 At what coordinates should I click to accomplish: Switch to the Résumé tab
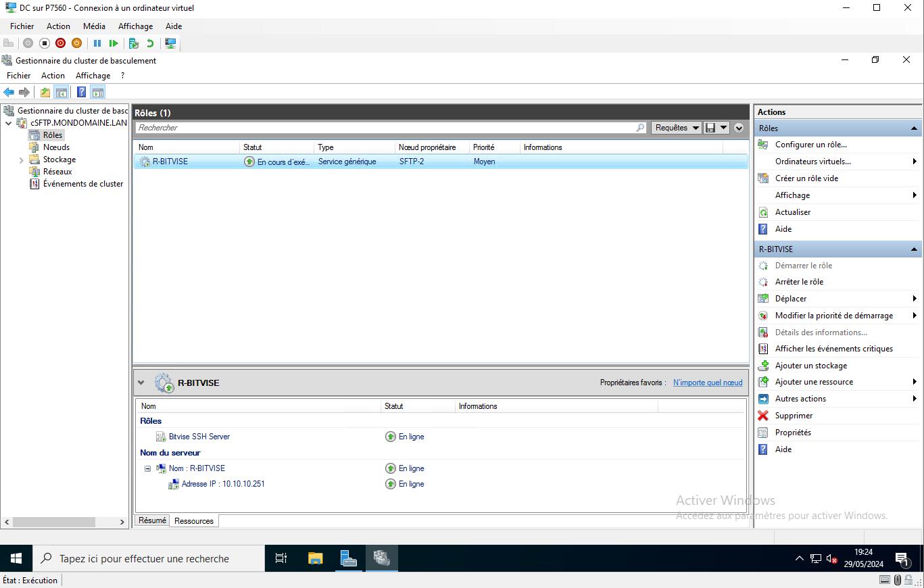coord(152,520)
